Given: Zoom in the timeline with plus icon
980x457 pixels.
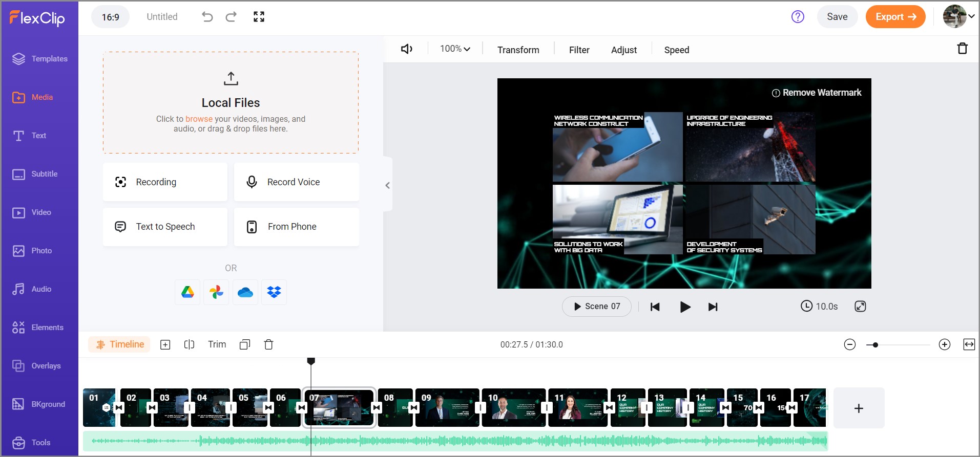Looking at the screenshot, I should click(944, 344).
